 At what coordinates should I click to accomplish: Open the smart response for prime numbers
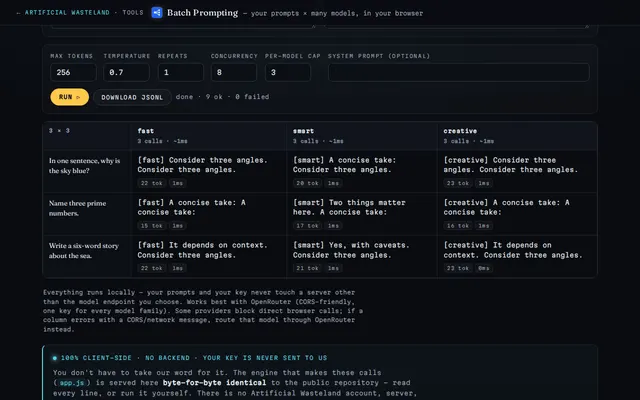point(349,207)
